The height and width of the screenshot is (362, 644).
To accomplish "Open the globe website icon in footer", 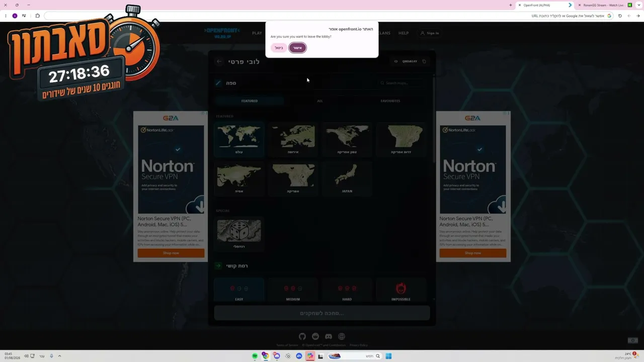I will point(342,336).
